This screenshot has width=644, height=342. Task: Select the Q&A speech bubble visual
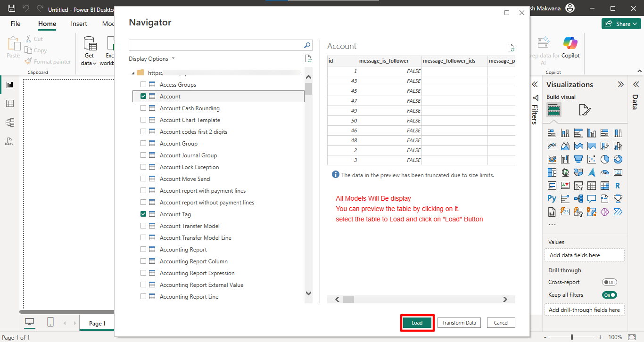592,199
